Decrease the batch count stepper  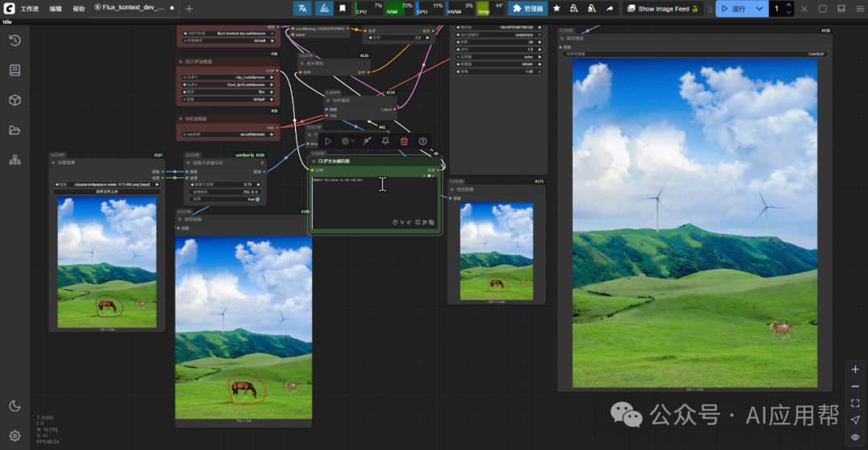click(788, 11)
